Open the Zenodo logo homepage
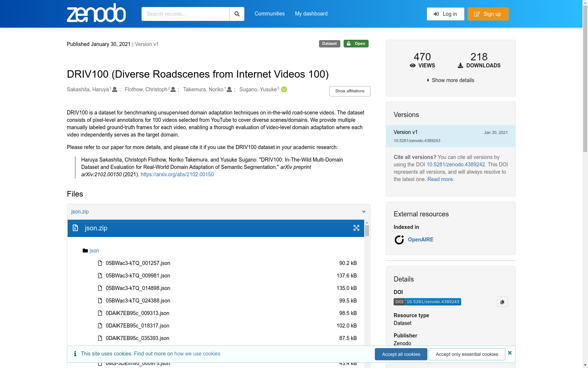Image resolution: width=588 pixels, height=368 pixels. tap(96, 13)
